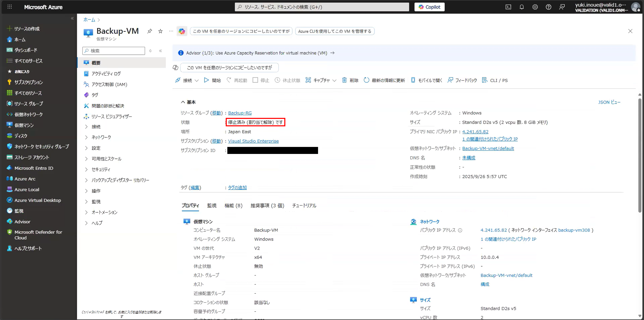
Task: Click 削除 trash icon in toolbar
Action: pyautogui.click(x=350, y=80)
